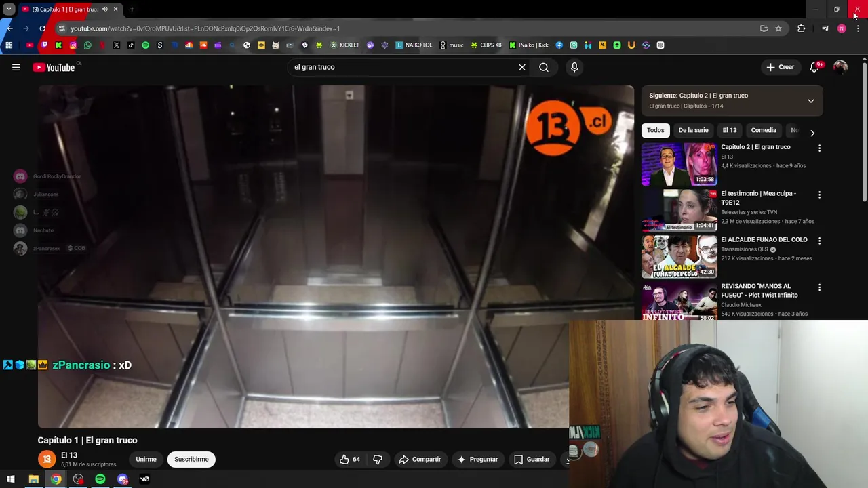Like the video with thumbs up

(x=351, y=459)
